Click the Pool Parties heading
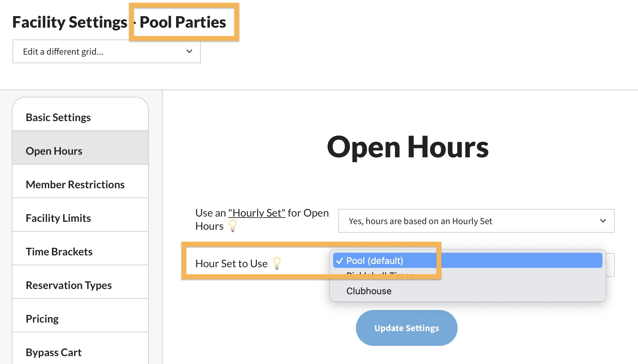Image resolution: width=638 pixels, height=364 pixels. coord(183,22)
